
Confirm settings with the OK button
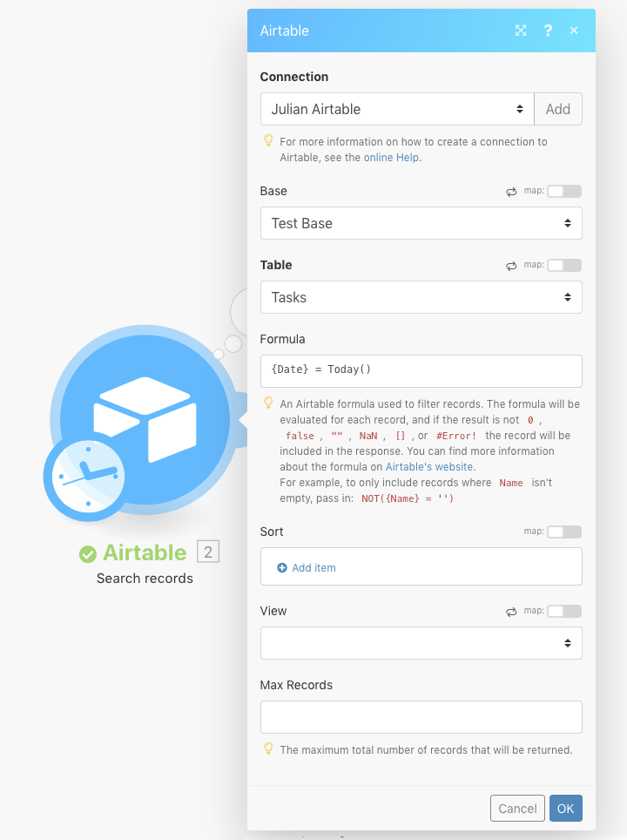click(x=565, y=809)
